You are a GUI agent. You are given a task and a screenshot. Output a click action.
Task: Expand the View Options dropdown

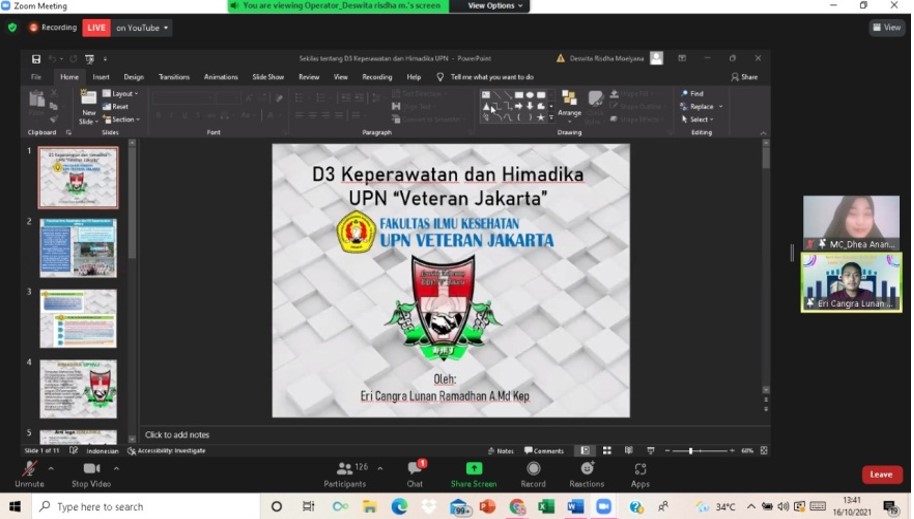tap(495, 6)
